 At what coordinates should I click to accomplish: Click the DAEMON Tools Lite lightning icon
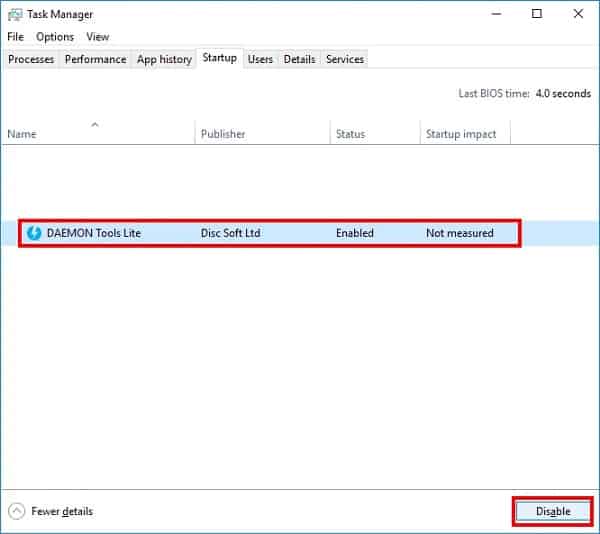(x=34, y=233)
